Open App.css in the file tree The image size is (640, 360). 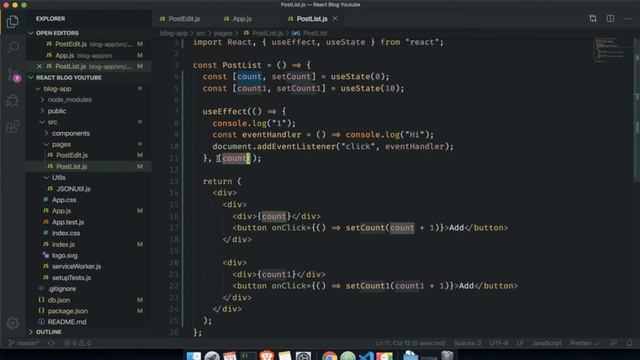pos(64,200)
